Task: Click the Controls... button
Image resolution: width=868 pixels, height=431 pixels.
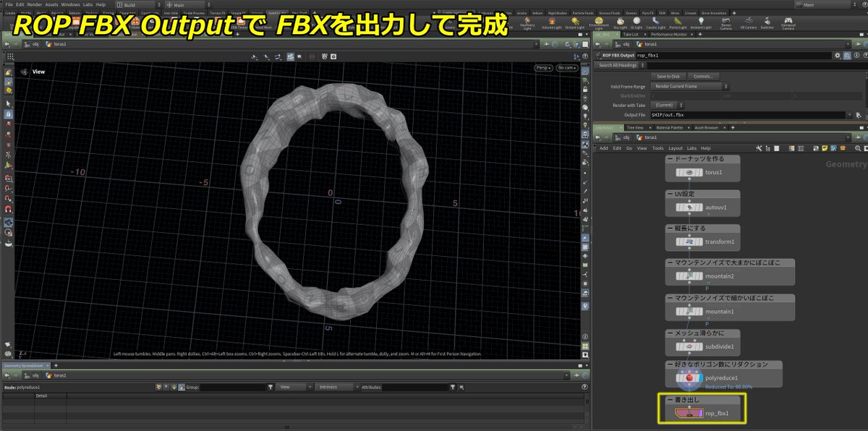Action: click(703, 76)
